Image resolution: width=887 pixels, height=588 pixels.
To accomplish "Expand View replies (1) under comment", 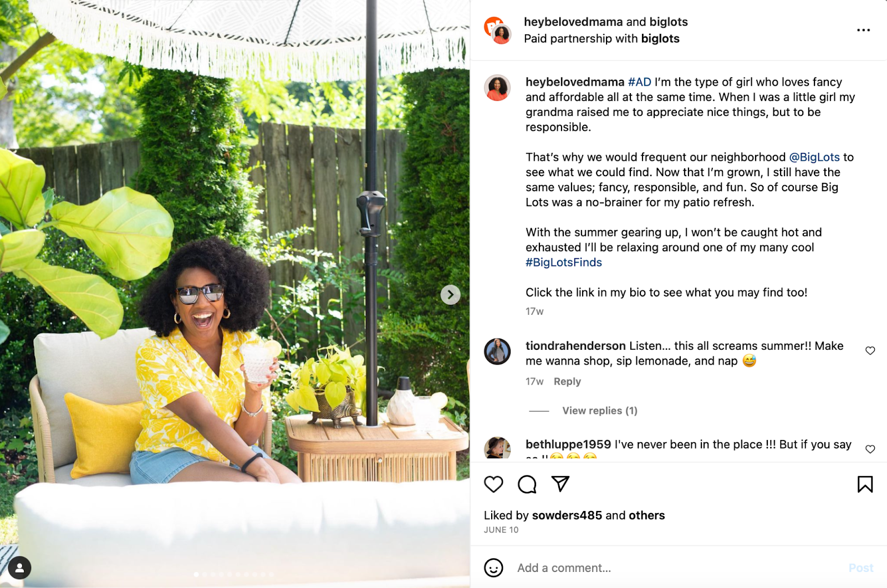I will coord(600,411).
